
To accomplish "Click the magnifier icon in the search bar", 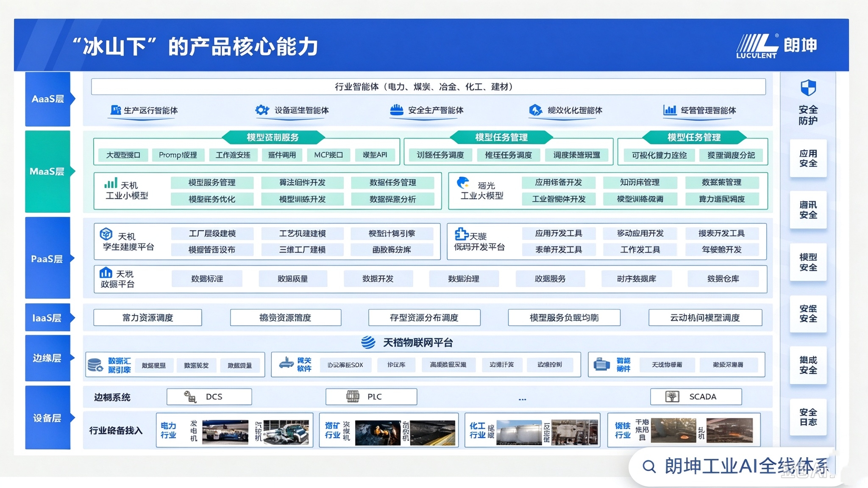I will click(649, 466).
